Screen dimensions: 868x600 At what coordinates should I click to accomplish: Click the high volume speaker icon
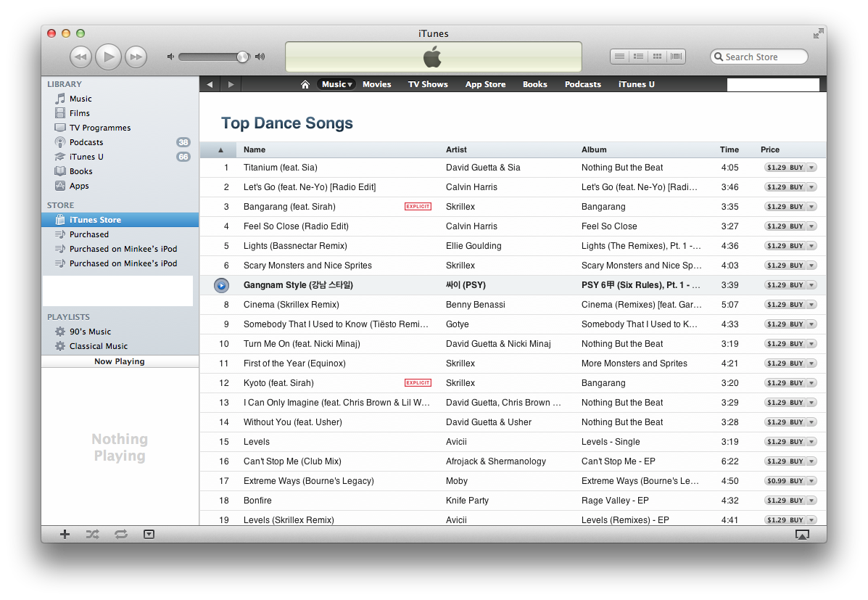click(260, 57)
